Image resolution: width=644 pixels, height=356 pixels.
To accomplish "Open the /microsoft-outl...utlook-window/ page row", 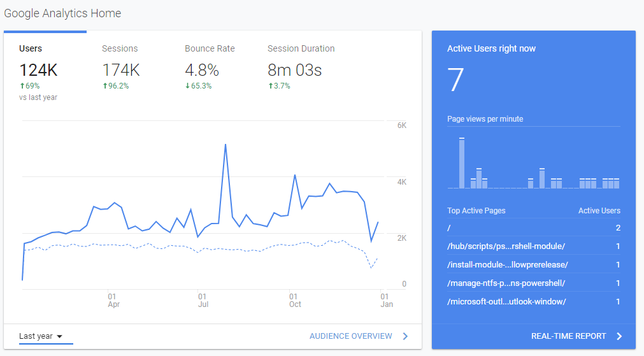I will [506, 302].
